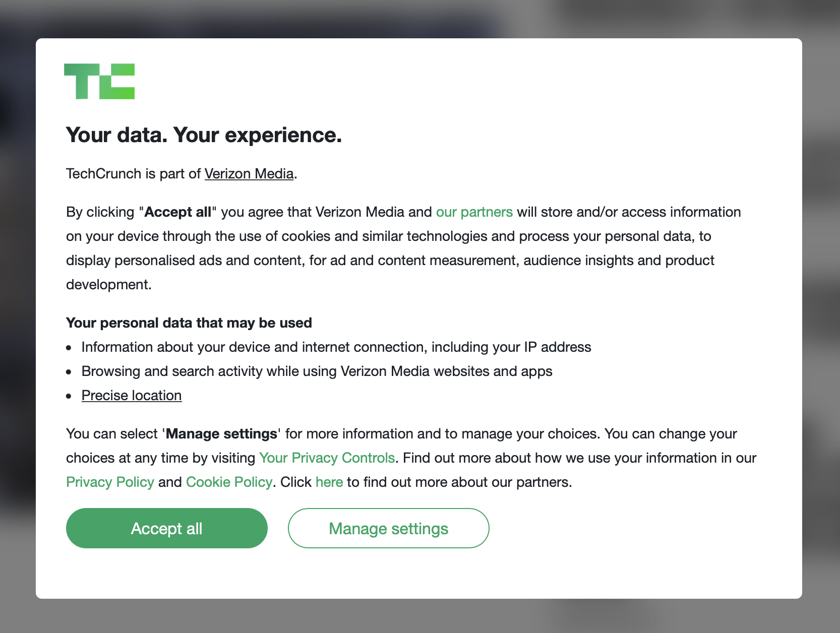
Task: Open the Cookie Policy link
Action: [229, 482]
